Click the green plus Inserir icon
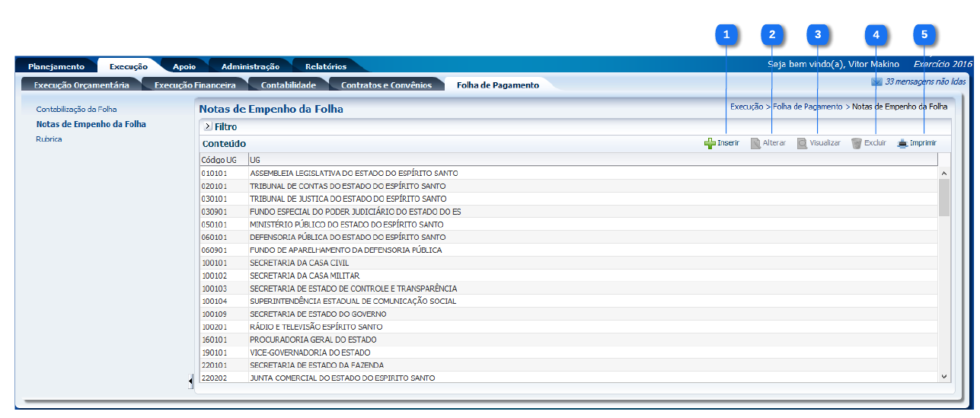The height and width of the screenshot is (418, 980). pyautogui.click(x=710, y=143)
